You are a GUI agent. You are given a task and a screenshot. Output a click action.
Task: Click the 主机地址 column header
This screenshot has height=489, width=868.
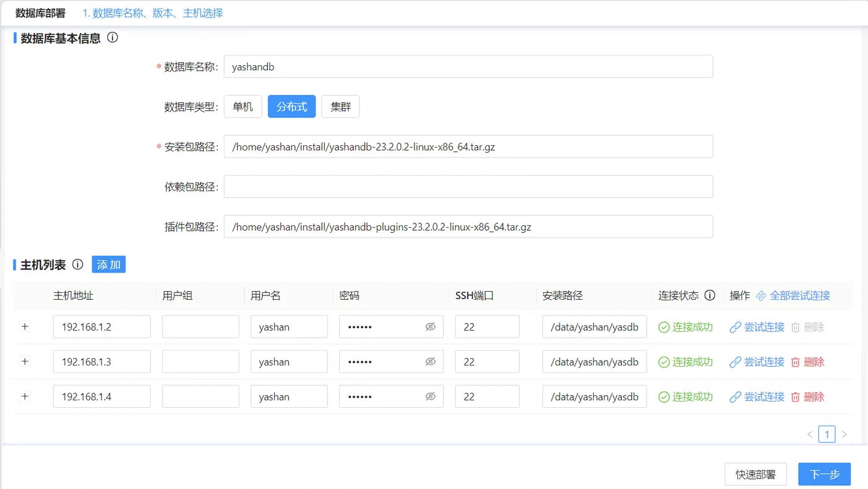pyautogui.click(x=73, y=296)
